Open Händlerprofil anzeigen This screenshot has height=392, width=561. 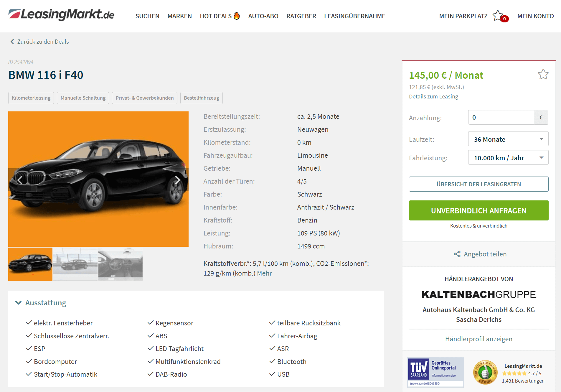pos(478,339)
